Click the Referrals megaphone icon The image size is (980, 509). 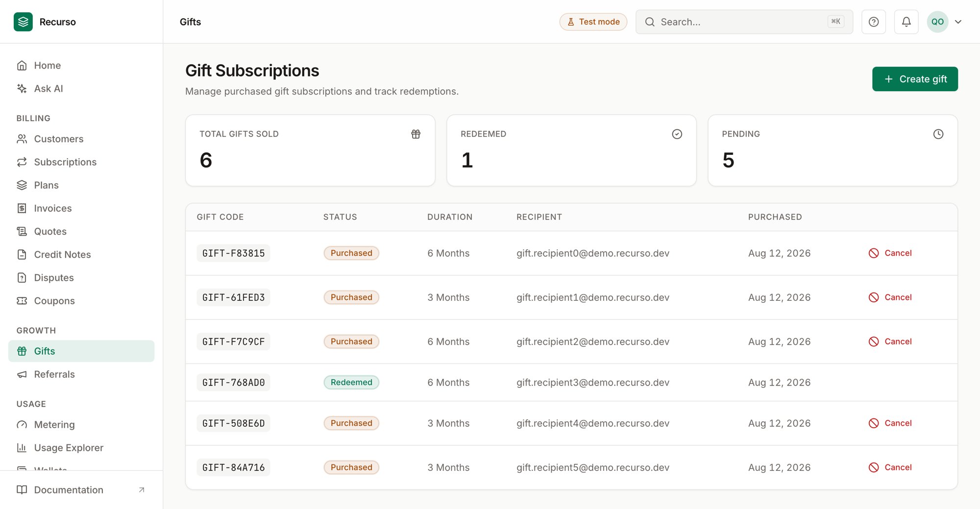[x=22, y=374]
